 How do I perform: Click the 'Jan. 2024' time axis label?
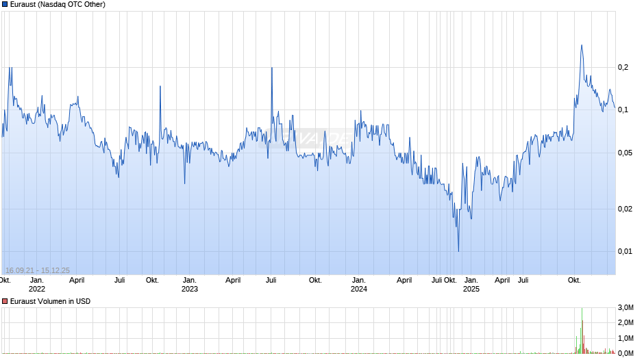click(x=358, y=285)
